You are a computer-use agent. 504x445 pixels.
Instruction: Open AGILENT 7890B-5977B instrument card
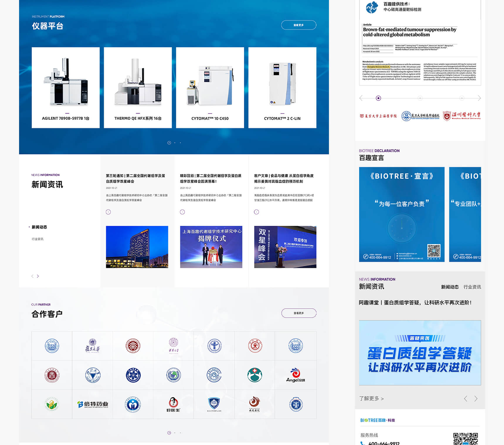click(66, 87)
